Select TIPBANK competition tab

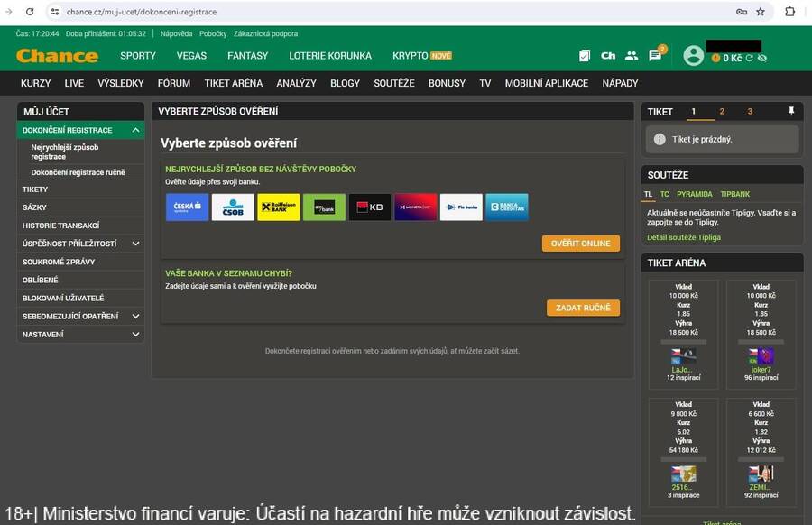pos(734,194)
